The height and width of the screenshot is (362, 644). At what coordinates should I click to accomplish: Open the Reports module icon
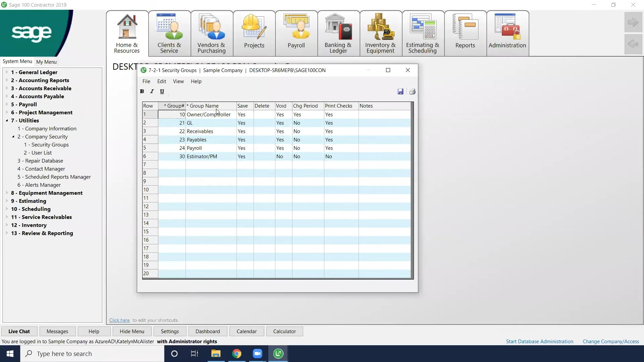(465, 32)
